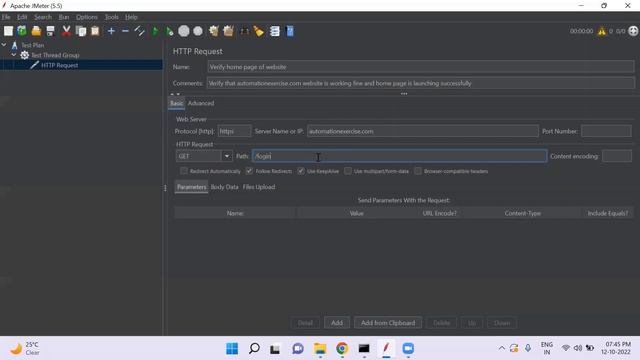Image resolution: width=640 pixels, height=360 pixels.
Task: Click the Clear results broom icon
Action: [x=214, y=31]
